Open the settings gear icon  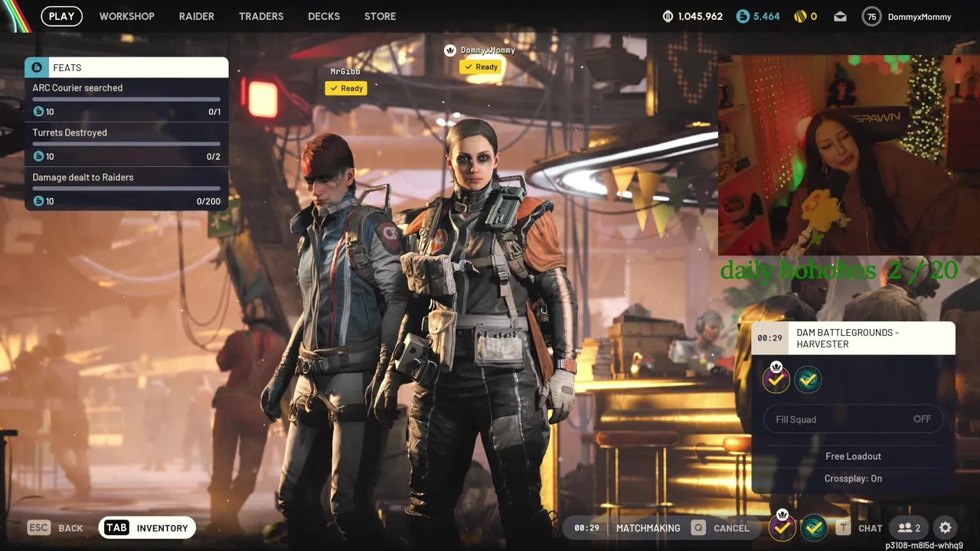[x=946, y=528]
